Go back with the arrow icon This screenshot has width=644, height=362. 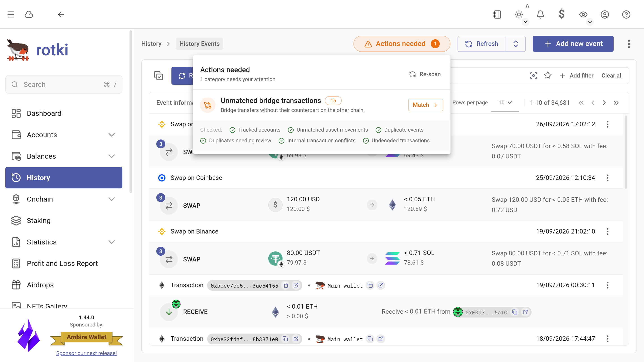(61, 15)
